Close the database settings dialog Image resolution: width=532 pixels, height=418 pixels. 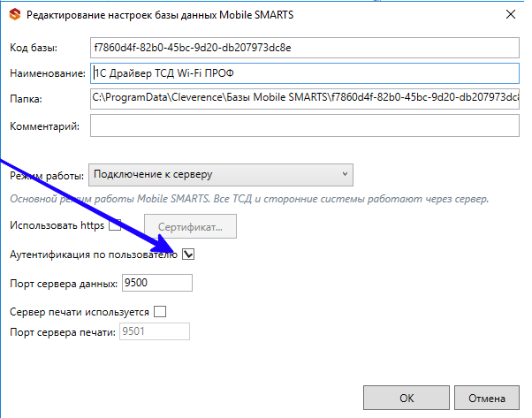[510, 14]
